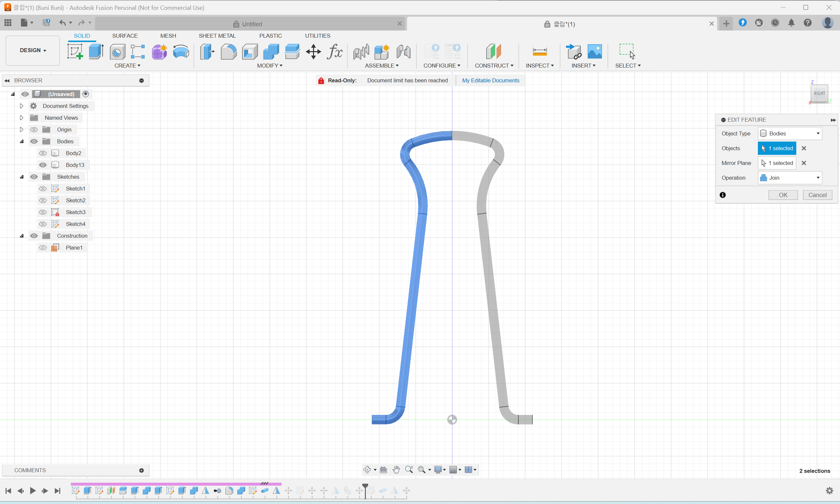840x504 pixels.
Task: Open the DESIGN workspace dropdown
Action: (x=32, y=50)
